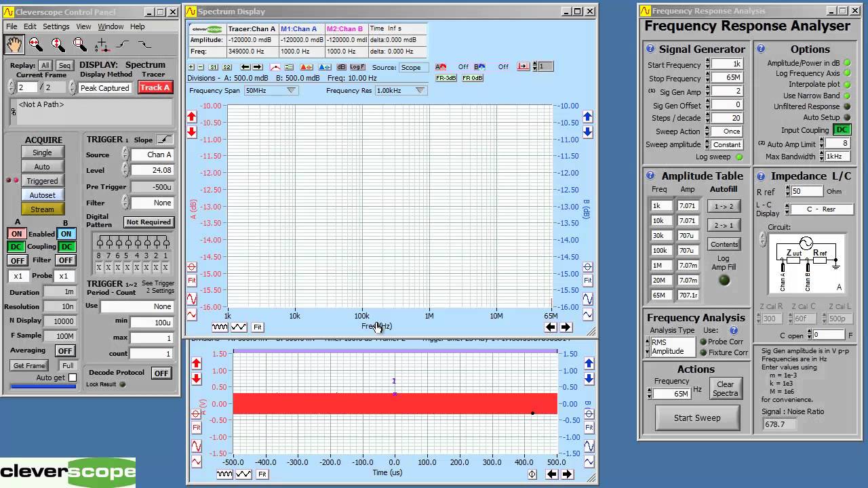Image resolution: width=868 pixels, height=488 pixels.
Task: Click the Get Frame button
Action: (x=29, y=365)
